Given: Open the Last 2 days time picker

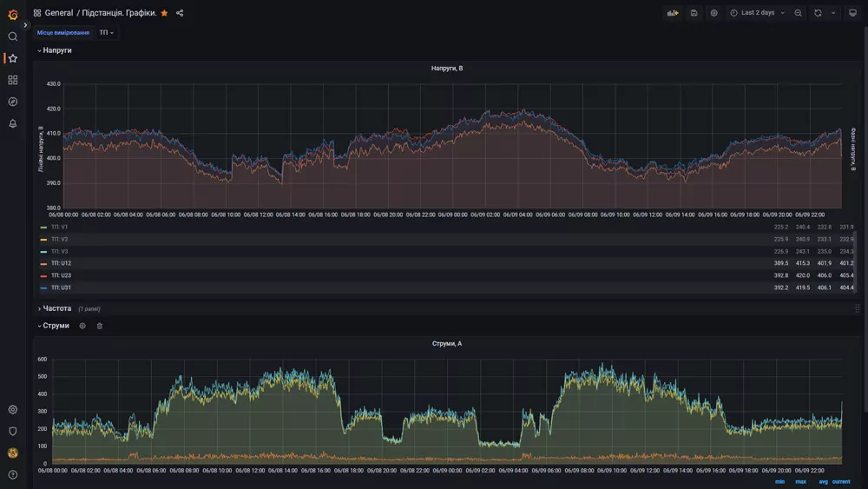Looking at the screenshot, I should [758, 13].
